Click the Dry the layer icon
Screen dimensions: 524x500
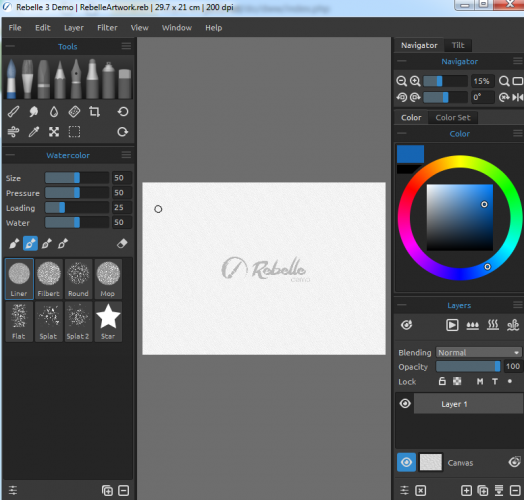click(493, 325)
